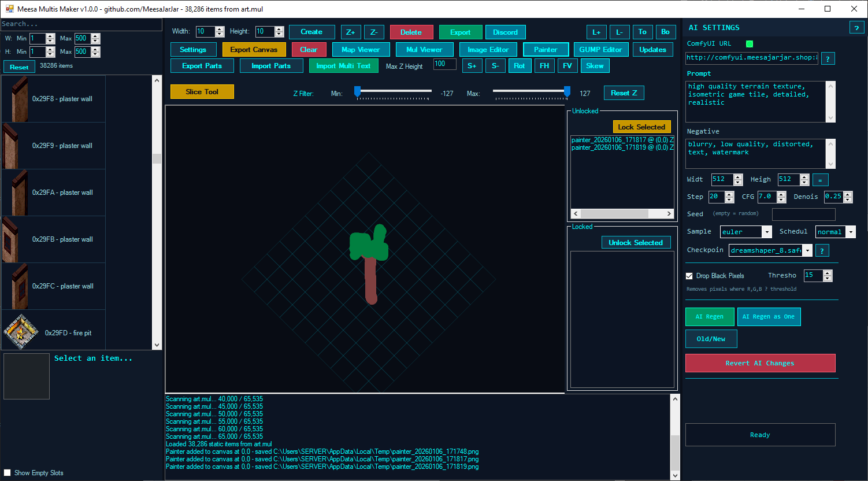
Task: Click the Export Canvas button
Action: pyautogui.click(x=254, y=50)
